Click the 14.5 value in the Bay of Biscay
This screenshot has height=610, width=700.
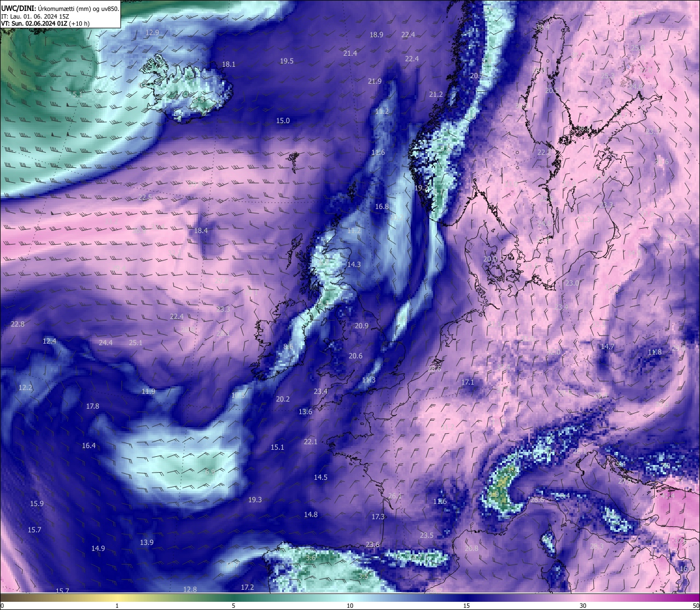tap(320, 478)
